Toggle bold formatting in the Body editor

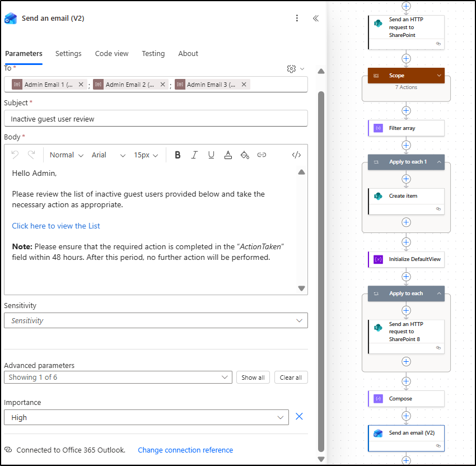click(178, 155)
